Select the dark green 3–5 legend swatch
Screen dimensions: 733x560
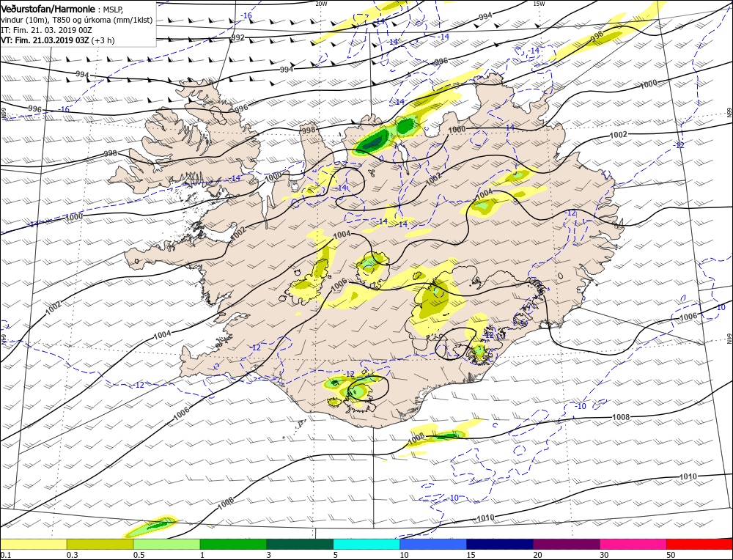coord(300,544)
